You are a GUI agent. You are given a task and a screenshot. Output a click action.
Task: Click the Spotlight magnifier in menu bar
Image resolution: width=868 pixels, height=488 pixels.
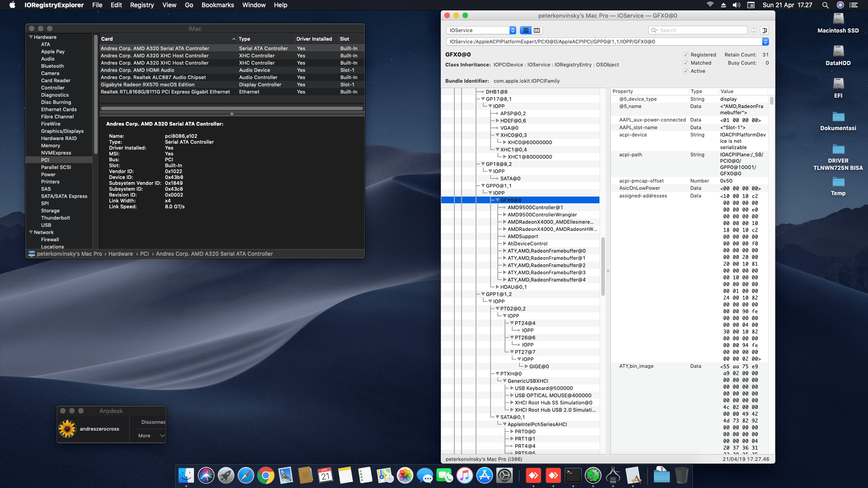coord(825,5)
